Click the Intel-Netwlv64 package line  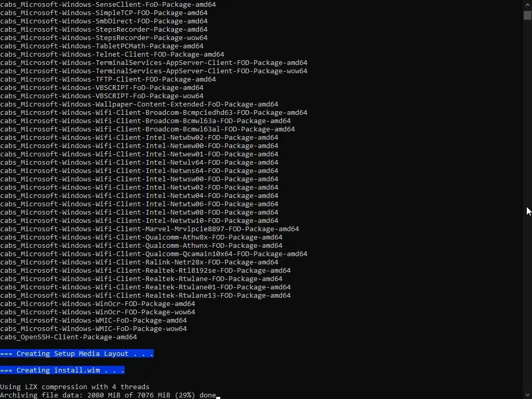(x=139, y=163)
